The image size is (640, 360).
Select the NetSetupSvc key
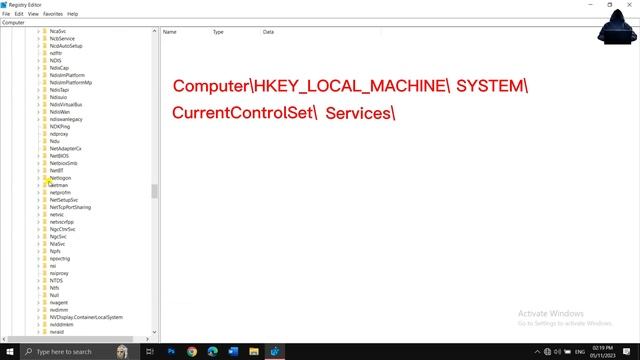[x=64, y=200]
